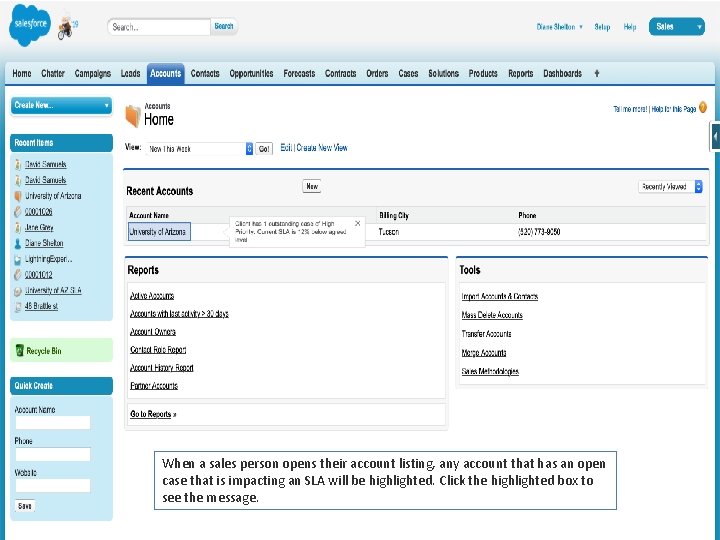This screenshot has height=540, width=720.
Task: Click the icon beside LightningExperi...
Action: coord(18,259)
